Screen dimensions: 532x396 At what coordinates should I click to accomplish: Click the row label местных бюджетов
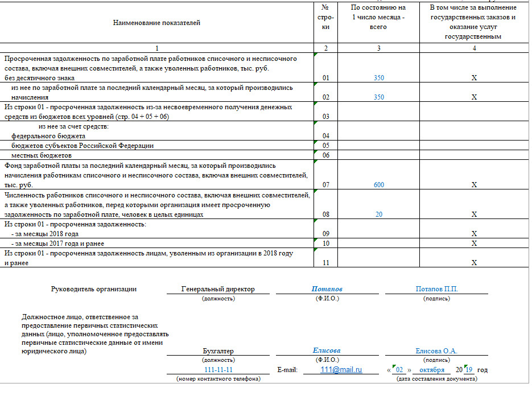tap(42, 155)
